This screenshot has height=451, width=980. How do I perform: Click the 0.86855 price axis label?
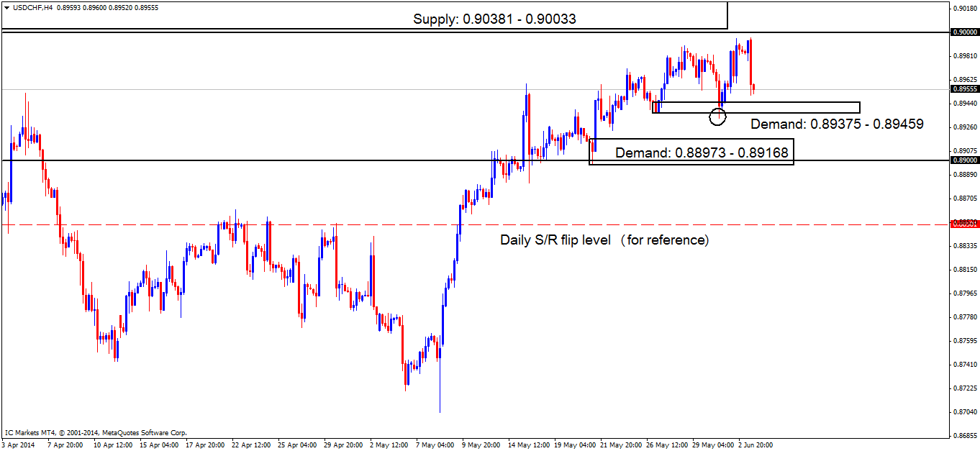tap(966, 435)
